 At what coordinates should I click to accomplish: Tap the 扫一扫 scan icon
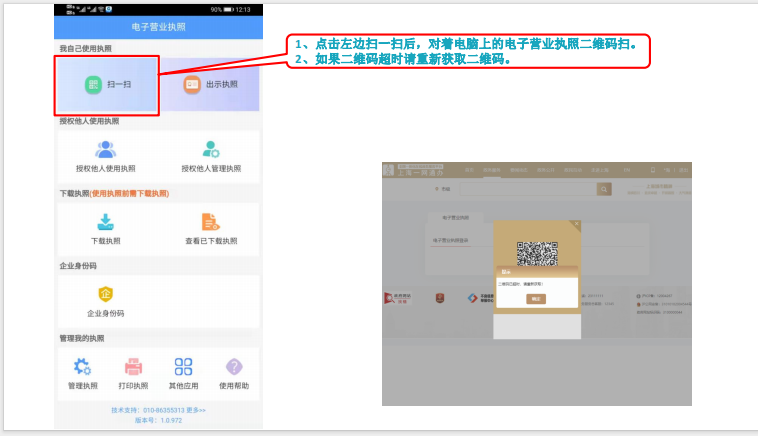(x=93, y=85)
